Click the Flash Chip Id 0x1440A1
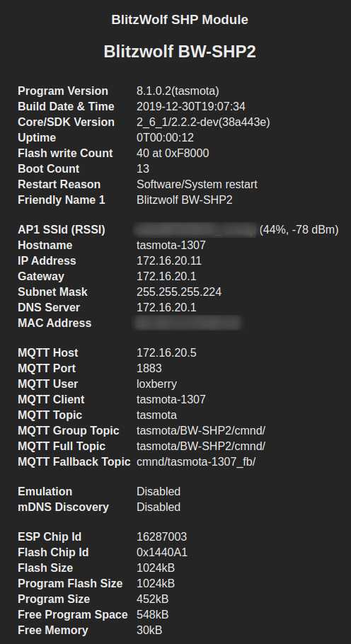 [162, 553]
